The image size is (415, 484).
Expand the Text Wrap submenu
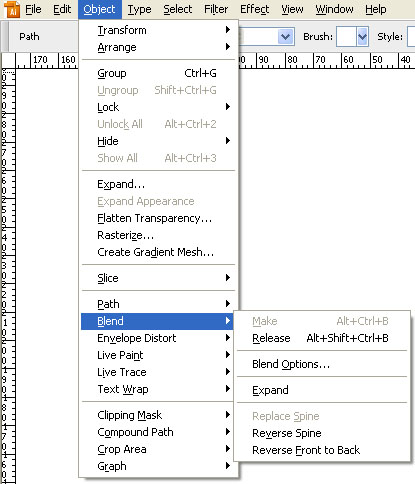158,389
